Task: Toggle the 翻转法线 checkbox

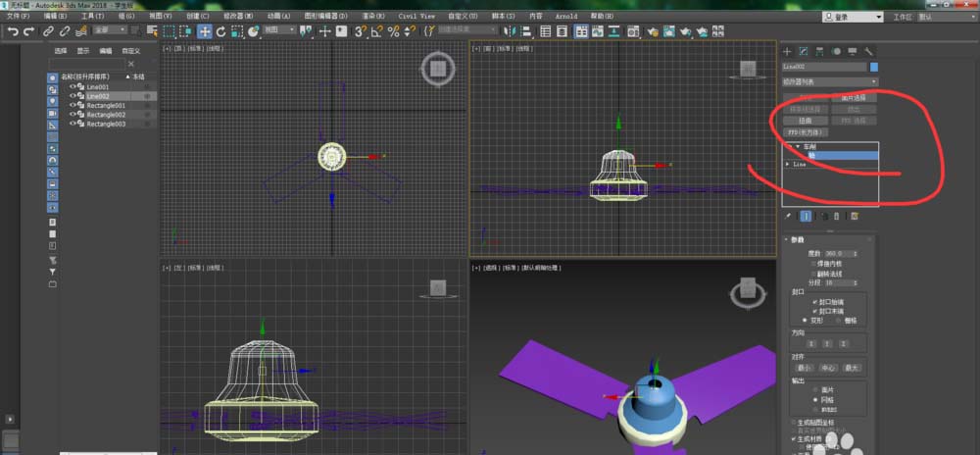Action: pyautogui.click(x=812, y=274)
